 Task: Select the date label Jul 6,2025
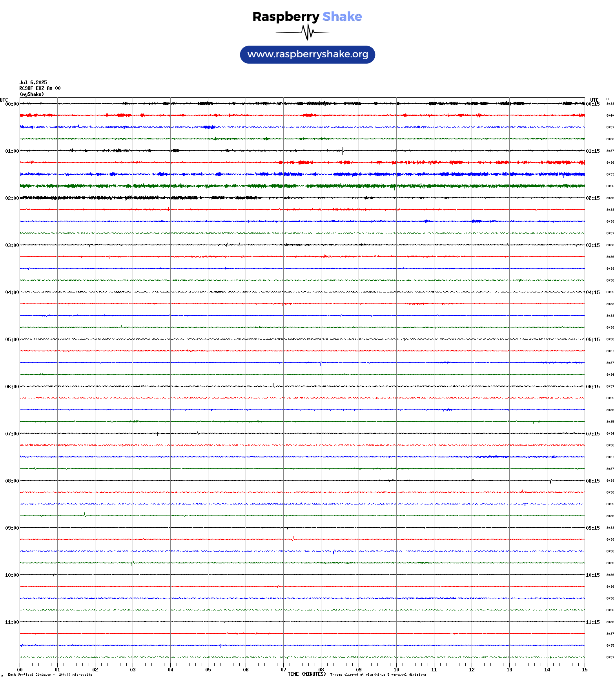click(33, 82)
